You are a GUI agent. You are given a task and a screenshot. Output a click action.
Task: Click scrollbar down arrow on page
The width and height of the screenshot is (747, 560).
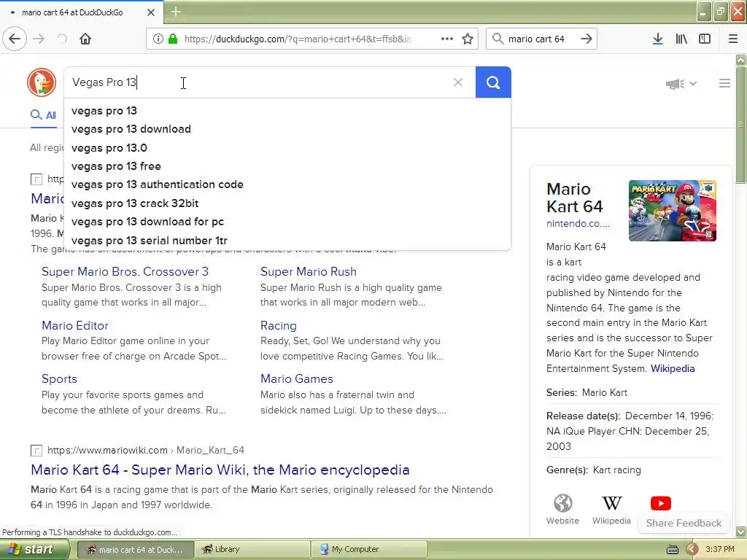coord(741,532)
